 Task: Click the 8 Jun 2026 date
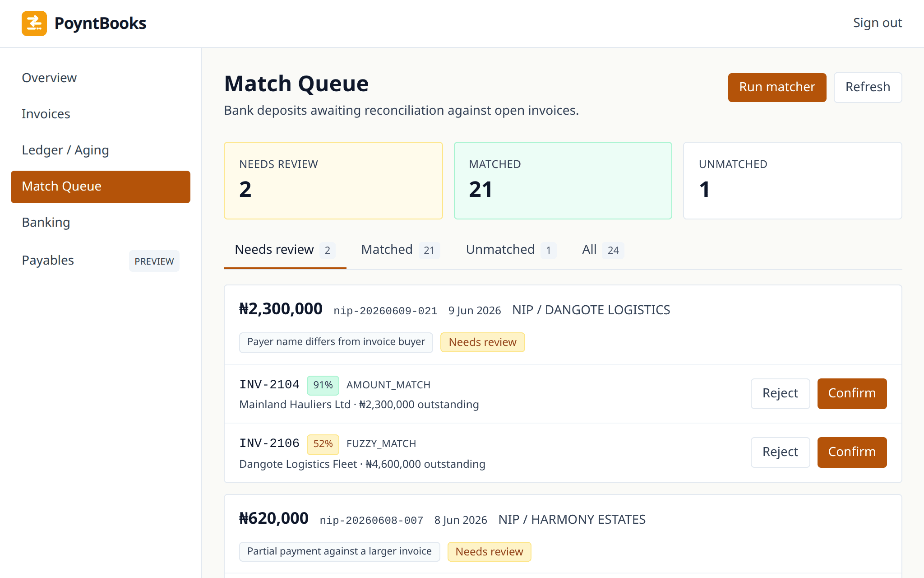(461, 520)
